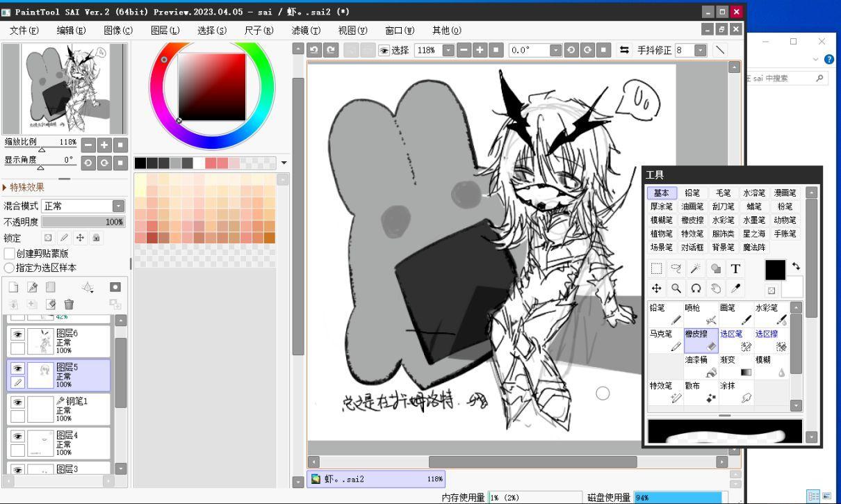Viewport: 841px width, 504px height.
Task: Hide layer 图层5 with eye icon
Action: (x=18, y=368)
